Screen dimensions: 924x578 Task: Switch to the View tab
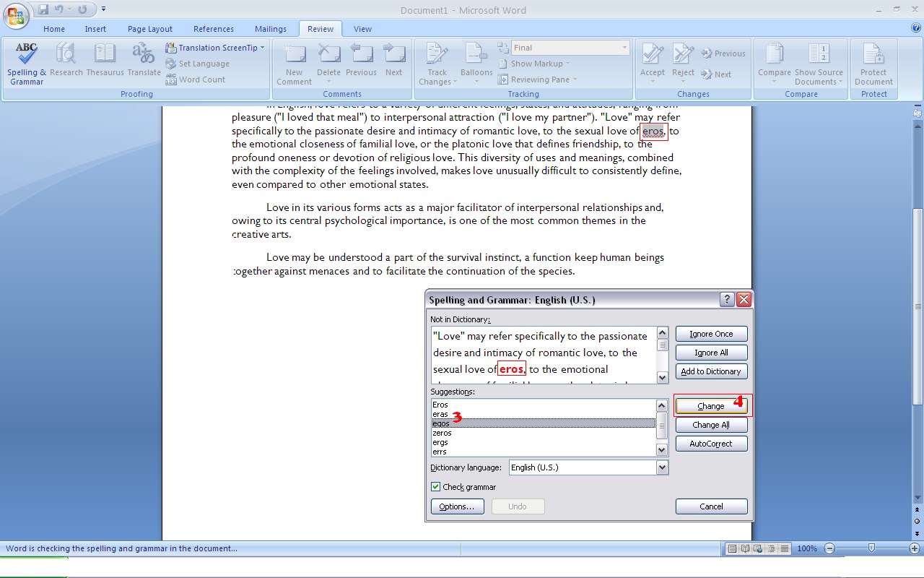tap(362, 29)
